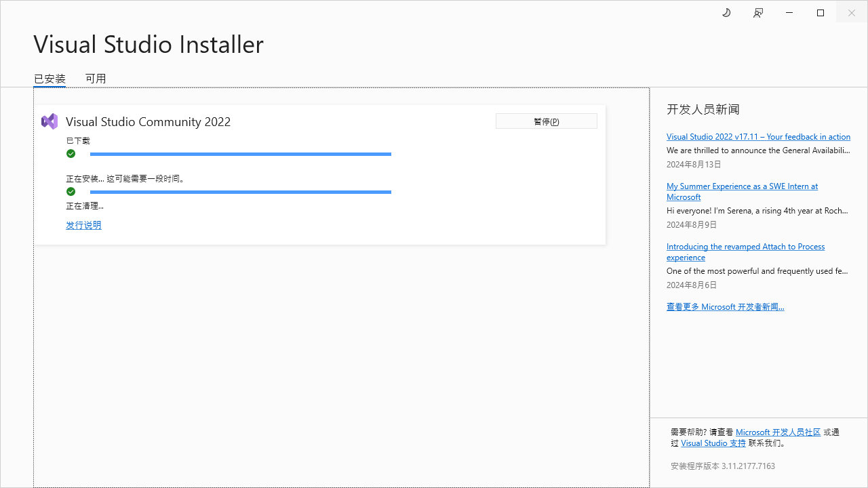Open the 发行说明 release notes link
This screenshot has width=868, height=488.
[x=83, y=225]
